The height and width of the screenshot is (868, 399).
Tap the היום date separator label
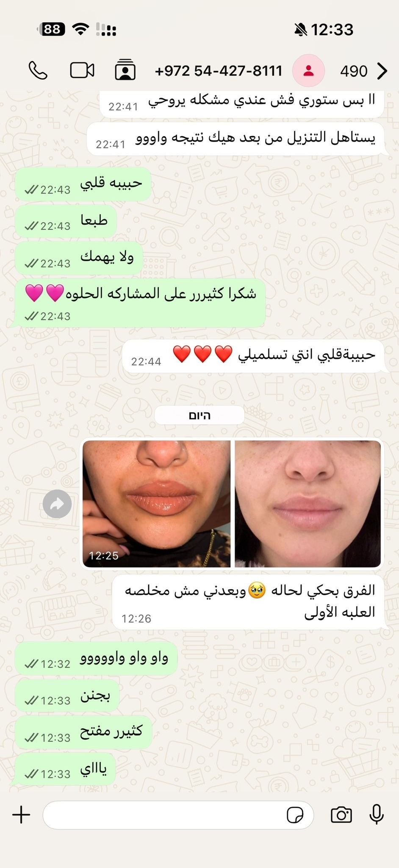click(x=199, y=415)
